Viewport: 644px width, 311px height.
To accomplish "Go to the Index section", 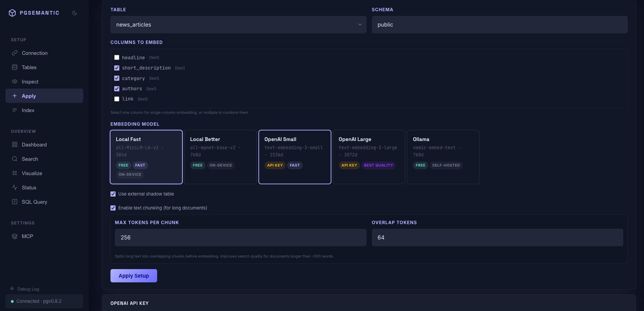I will tap(28, 110).
